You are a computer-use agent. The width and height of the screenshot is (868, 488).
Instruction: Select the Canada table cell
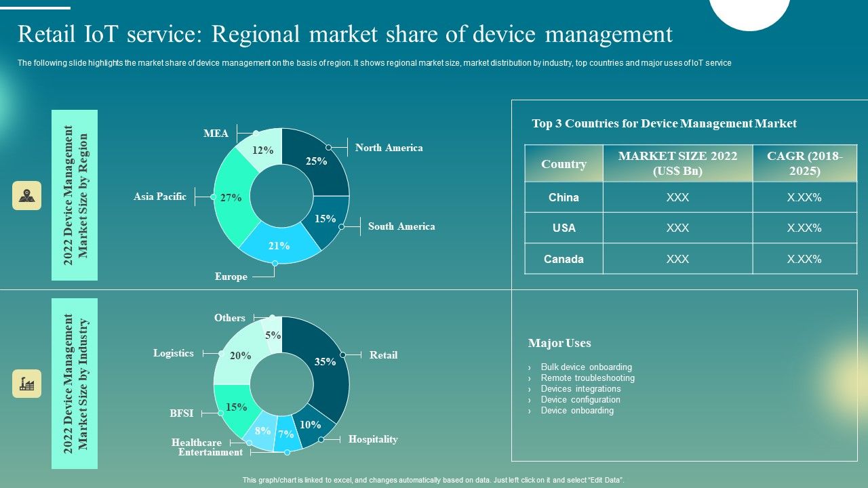(x=564, y=259)
